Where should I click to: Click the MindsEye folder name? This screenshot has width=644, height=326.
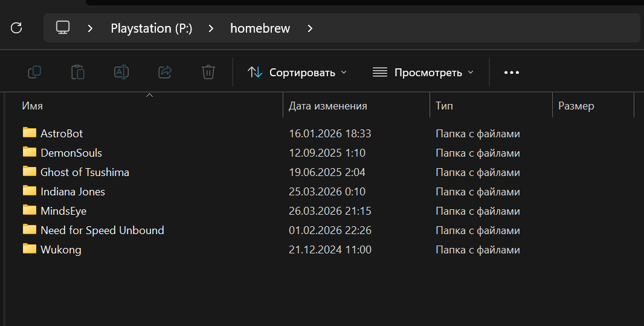point(63,211)
